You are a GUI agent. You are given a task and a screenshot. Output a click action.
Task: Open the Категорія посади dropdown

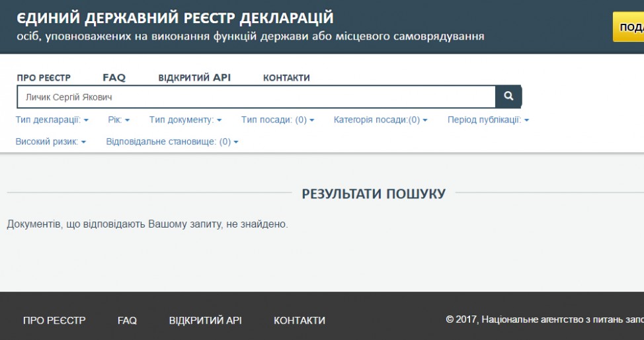380,120
